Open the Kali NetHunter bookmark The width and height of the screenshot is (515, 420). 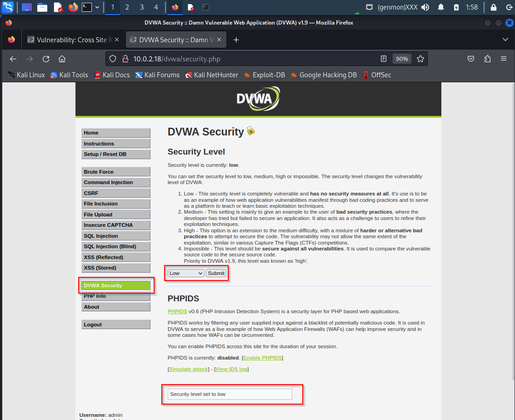[x=211, y=75]
